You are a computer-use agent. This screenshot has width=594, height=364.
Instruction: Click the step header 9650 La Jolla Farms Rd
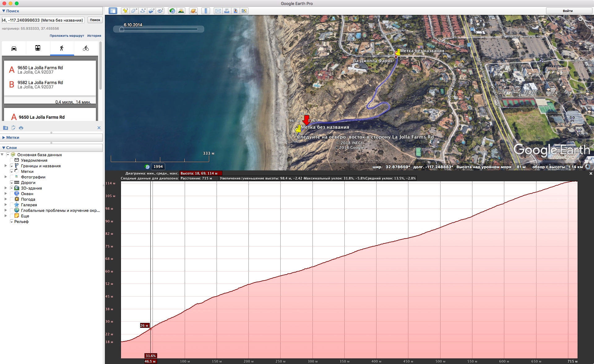tap(41, 117)
